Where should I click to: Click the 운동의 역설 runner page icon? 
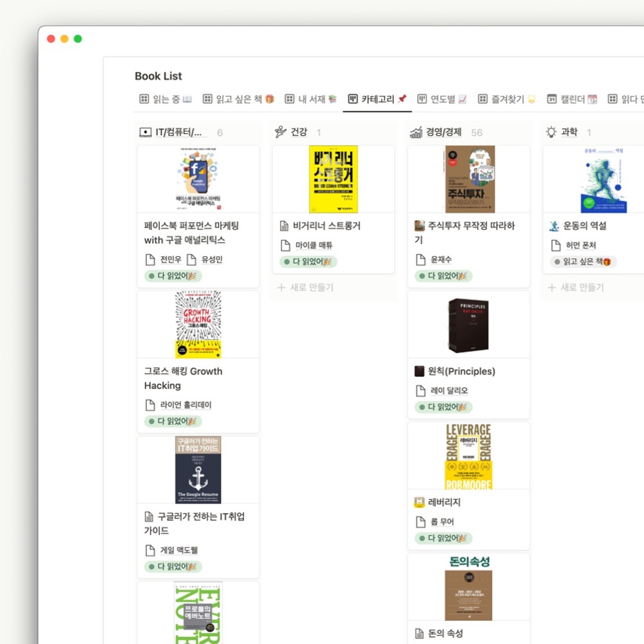[554, 226]
